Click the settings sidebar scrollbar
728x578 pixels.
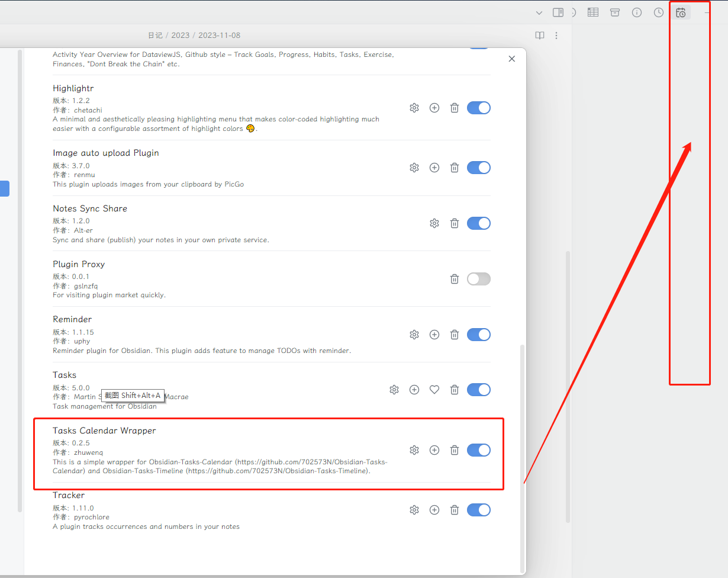coord(20,281)
